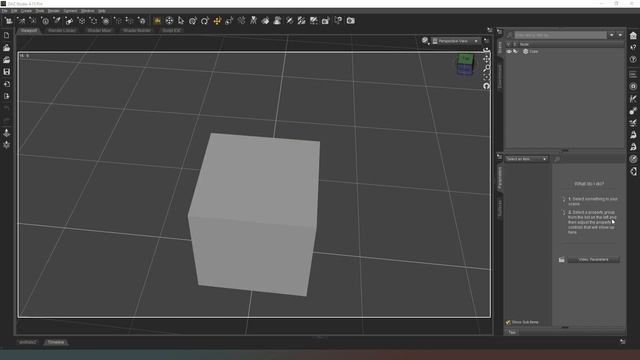This screenshot has height=360, width=640.
Task: Click the bottom-right pane options menu icon
Action: [x=622, y=341]
